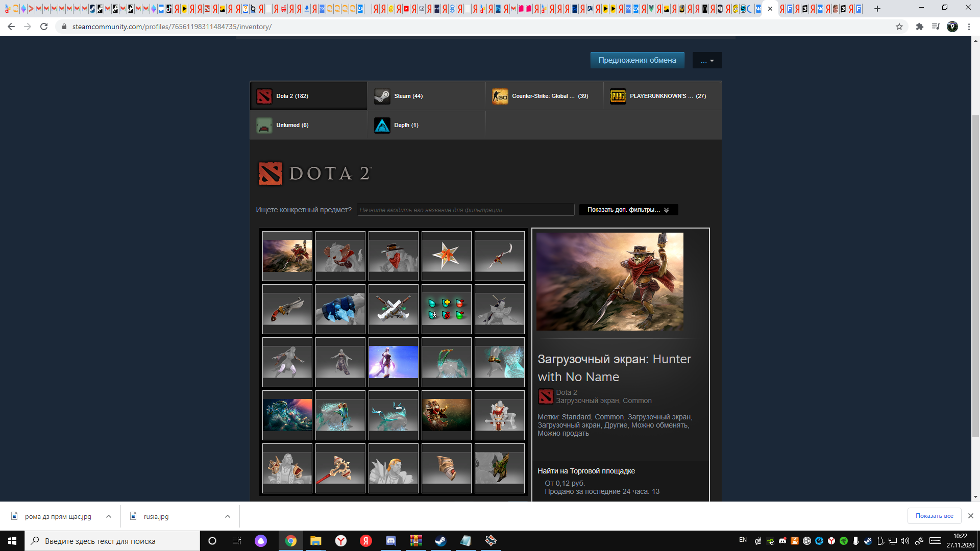Screen dimensions: 980x551
Task: Click the Dota 2 logo in item details
Action: (546, 396)
